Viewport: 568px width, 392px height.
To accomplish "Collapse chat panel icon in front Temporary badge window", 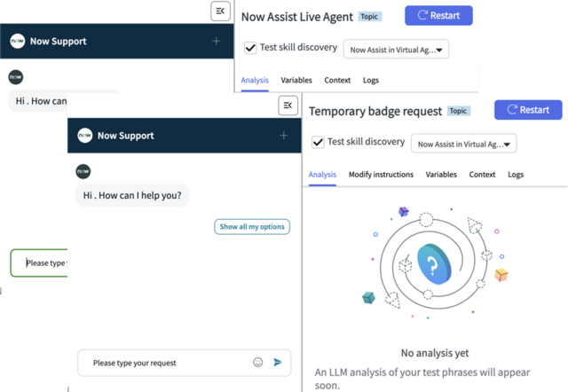I will pyautogui.click(x=288, y=106).
